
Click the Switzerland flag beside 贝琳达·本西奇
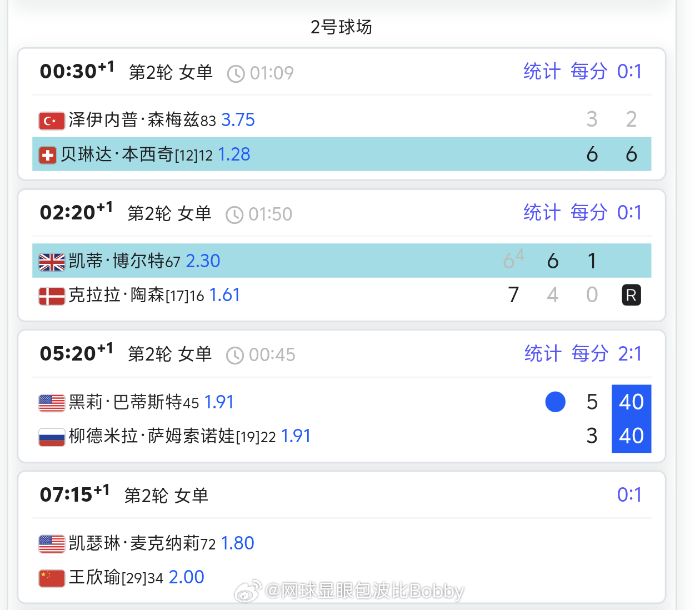(x=48, y=156)
